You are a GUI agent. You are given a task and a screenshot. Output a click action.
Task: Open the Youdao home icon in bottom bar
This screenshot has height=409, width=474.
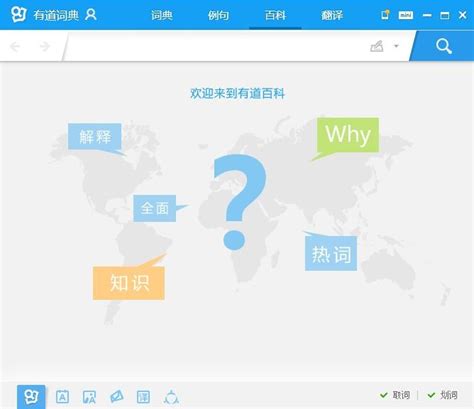31,397
